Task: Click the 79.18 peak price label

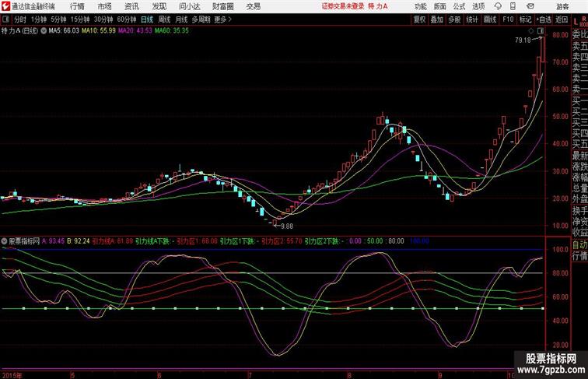Action: point(522,40)
